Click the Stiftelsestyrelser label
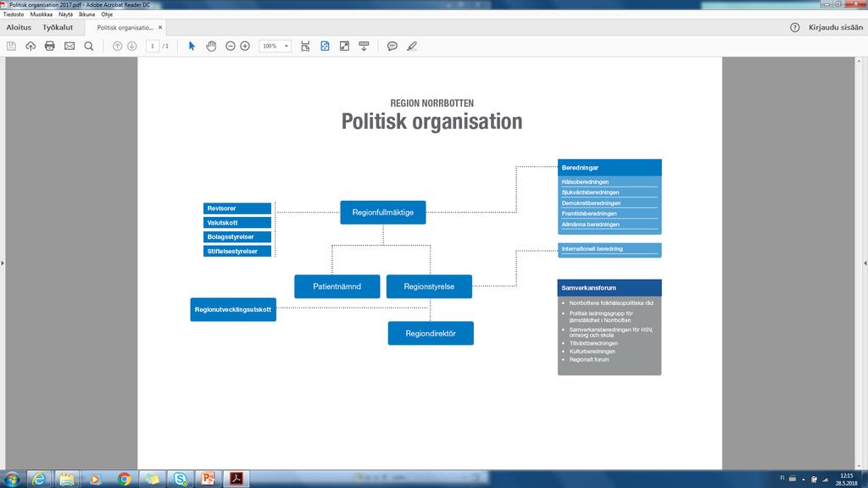 tap(237, 251)
